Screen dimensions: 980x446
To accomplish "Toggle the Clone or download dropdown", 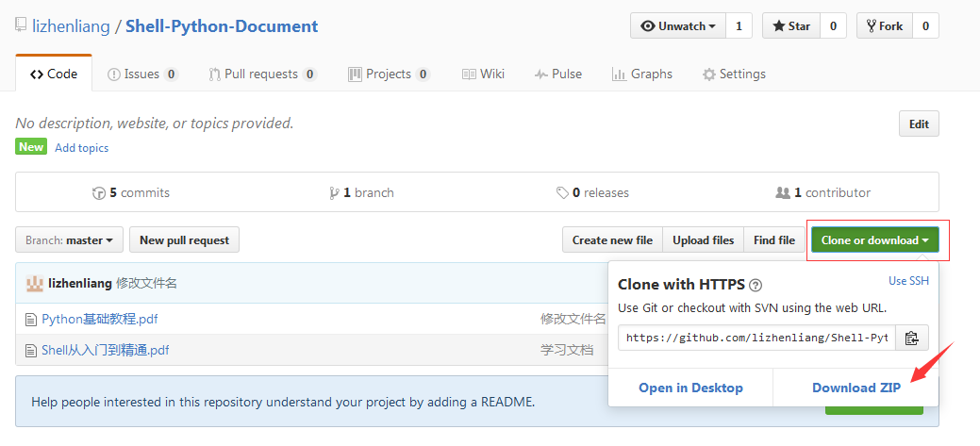I will [874, 240].
